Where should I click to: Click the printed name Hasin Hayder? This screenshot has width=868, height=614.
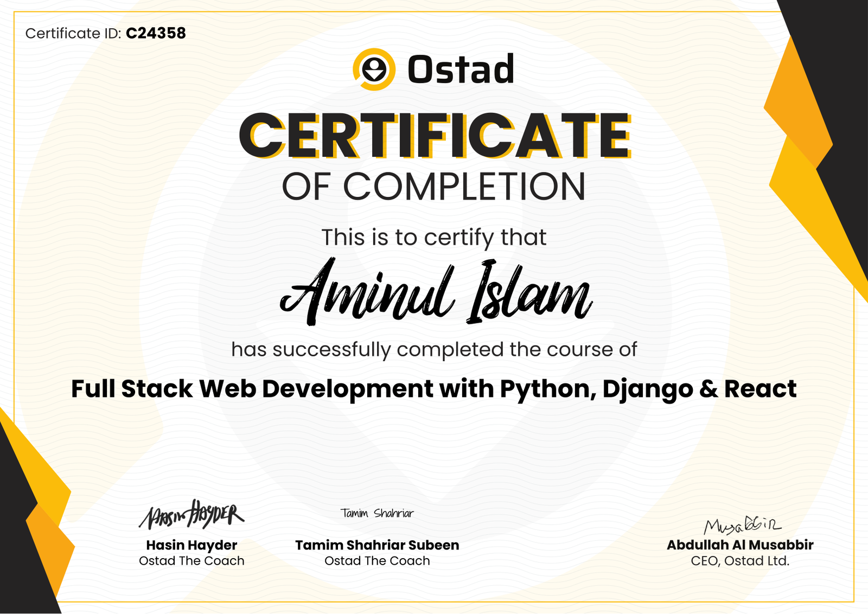click(192, 545)
